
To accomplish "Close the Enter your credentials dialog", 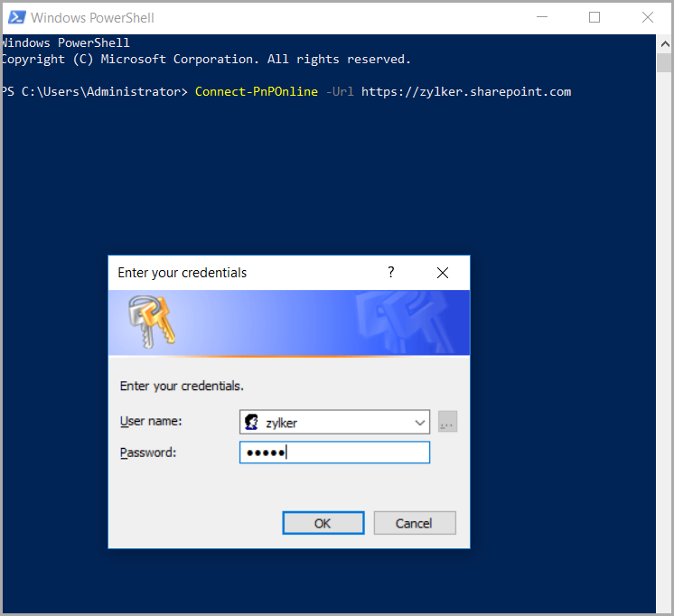I will click(443, 273).
